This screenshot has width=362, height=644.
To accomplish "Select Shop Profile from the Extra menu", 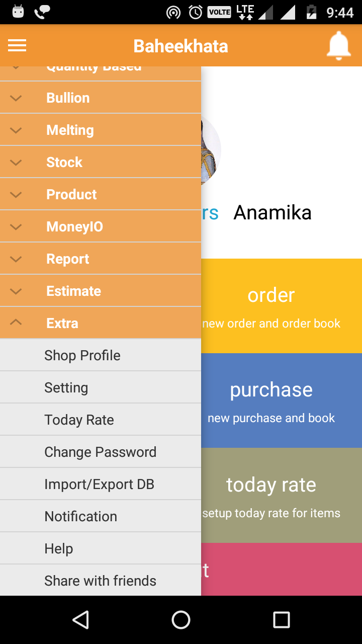I will 82,356.
